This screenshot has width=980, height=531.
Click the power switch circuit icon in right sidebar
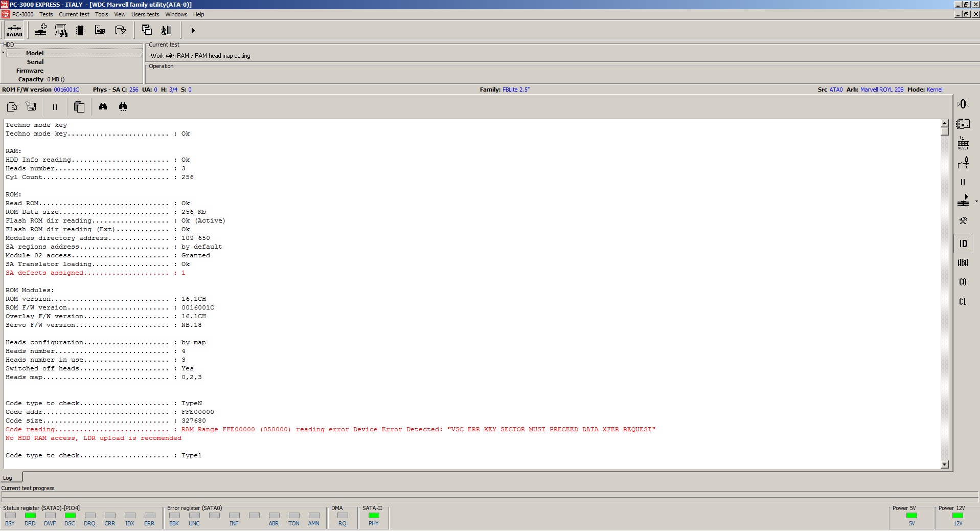coord(963,163)
